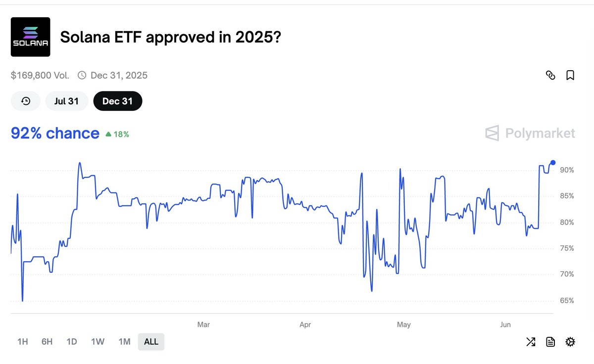This screenshot has width=594, height=364.
Task: Click the Polymarket watermark logo
Action: 530,133
